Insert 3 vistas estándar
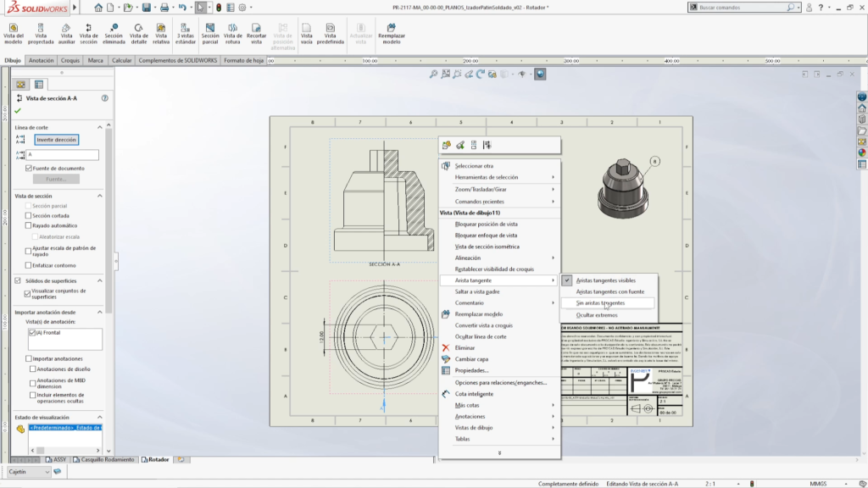 point(186,33)
